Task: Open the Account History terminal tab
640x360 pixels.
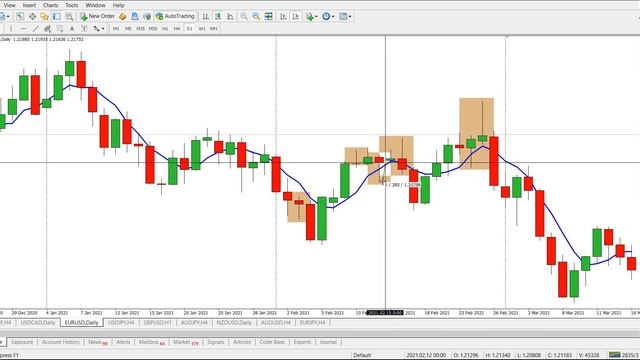Action: 60,342
